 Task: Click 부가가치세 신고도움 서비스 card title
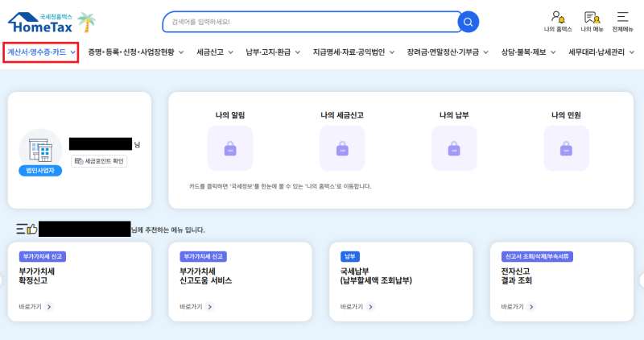(206, 276)
